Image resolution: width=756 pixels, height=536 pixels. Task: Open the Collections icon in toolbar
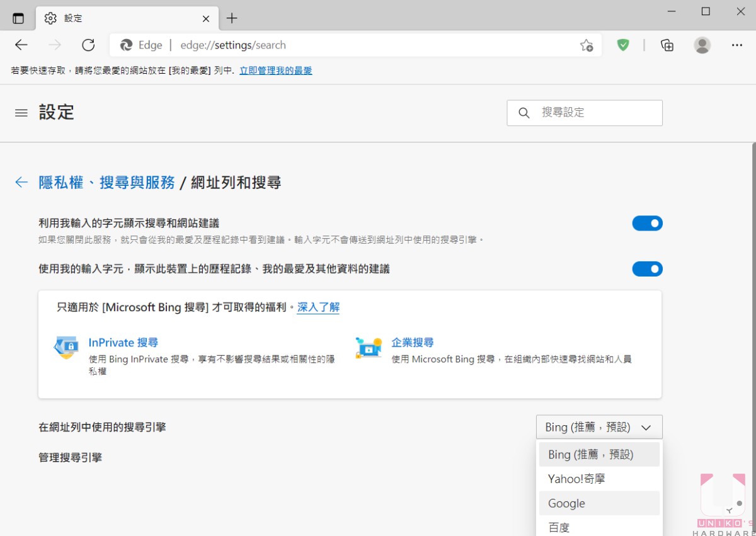pos(667,45)
